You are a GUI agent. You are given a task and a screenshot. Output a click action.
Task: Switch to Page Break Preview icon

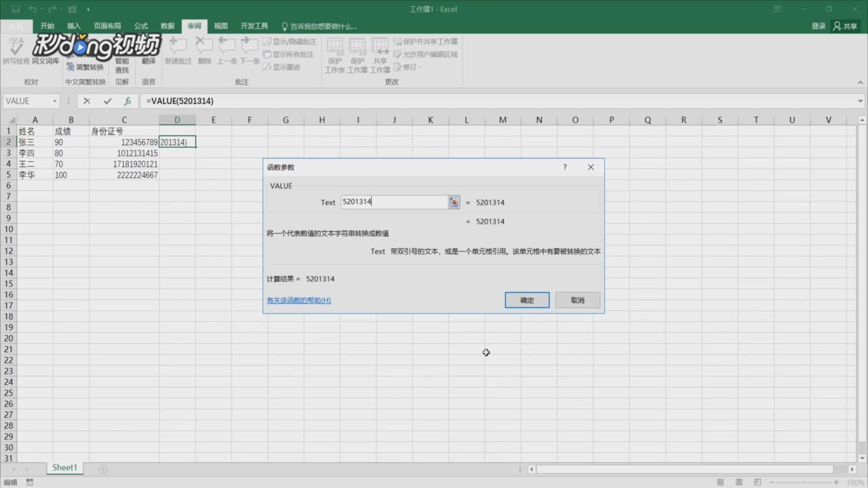758,482
